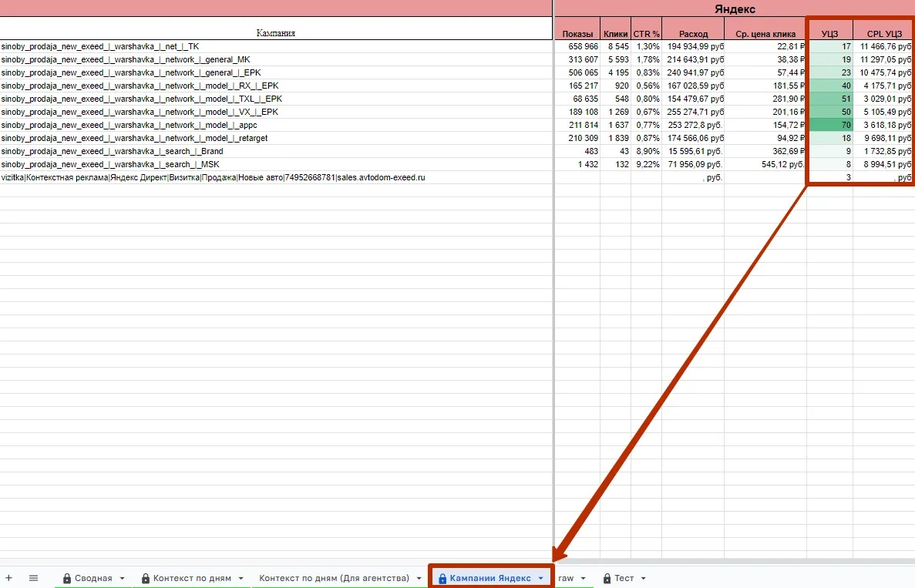Screen dimensions: 915x588
Task: Open the all sheets list icon
Action: click(x=33, y=578)
